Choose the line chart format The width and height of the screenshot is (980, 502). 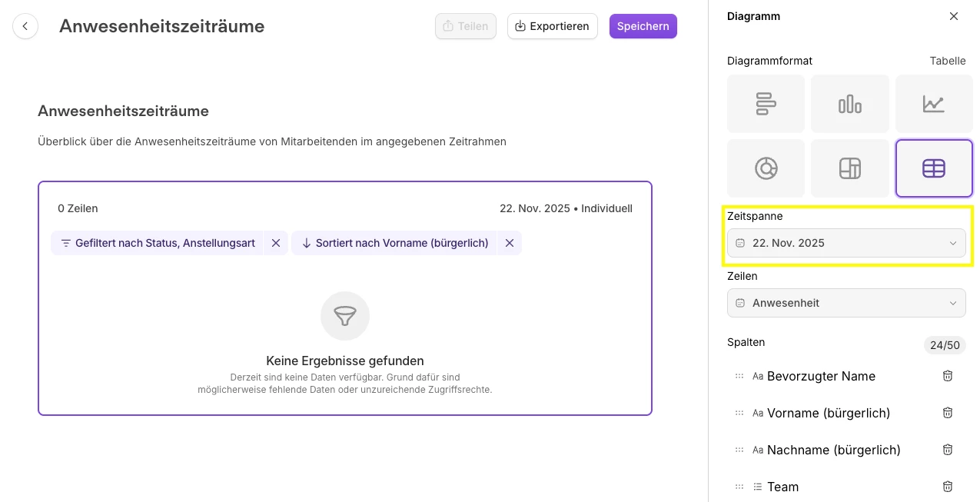pos(933,103)
